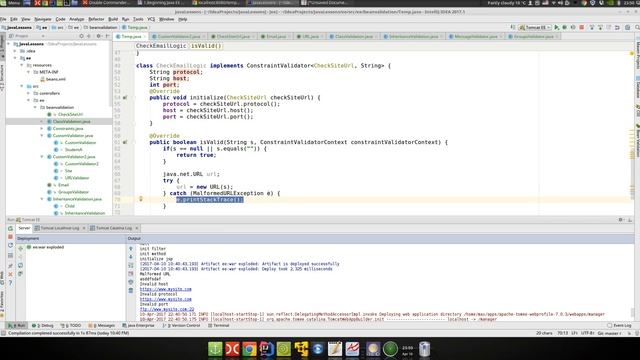640x360 pixels.
Task: Open the Version Control tool window
Action: (x=182, y=326)
